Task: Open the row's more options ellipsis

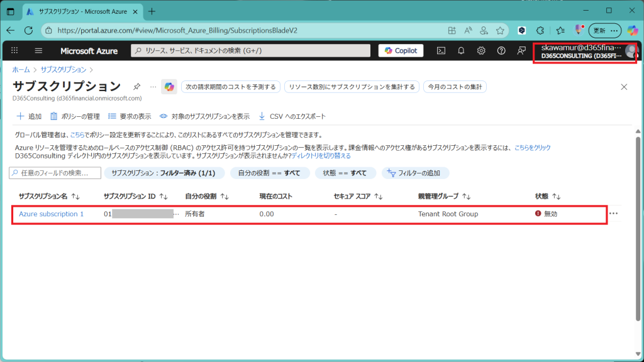Action: click(614, 214)
